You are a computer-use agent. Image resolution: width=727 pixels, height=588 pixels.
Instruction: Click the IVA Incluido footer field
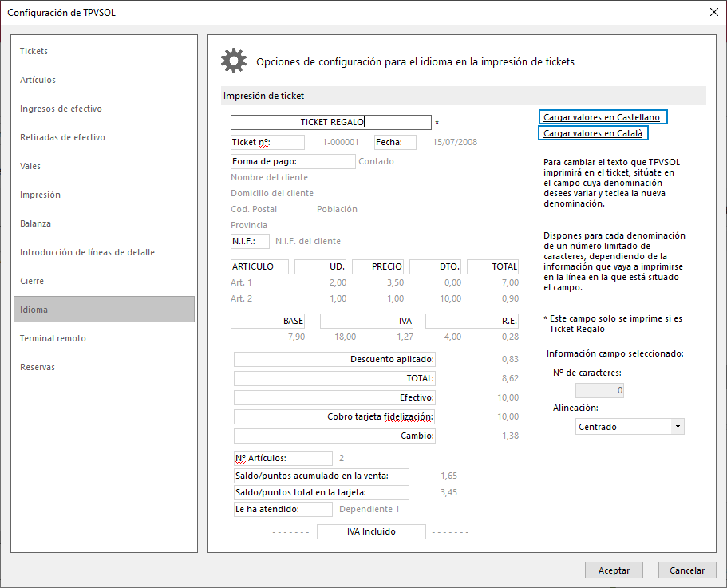tap(371, 531)
